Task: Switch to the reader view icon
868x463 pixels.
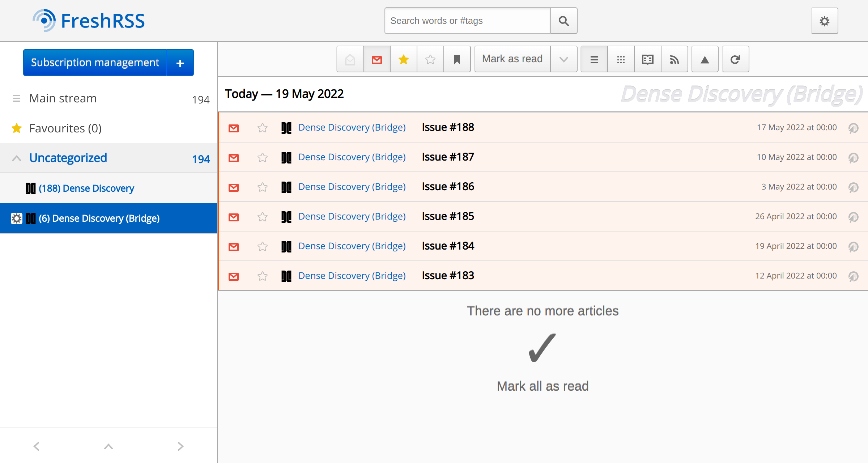Action: [x=647, y=59]
